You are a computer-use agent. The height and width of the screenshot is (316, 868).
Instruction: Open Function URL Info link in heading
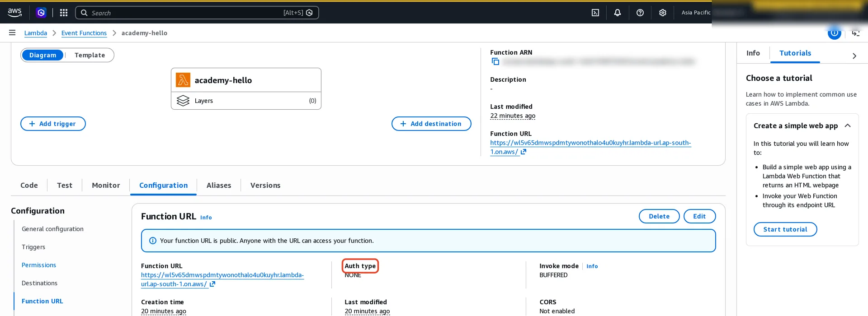point(206,218)
